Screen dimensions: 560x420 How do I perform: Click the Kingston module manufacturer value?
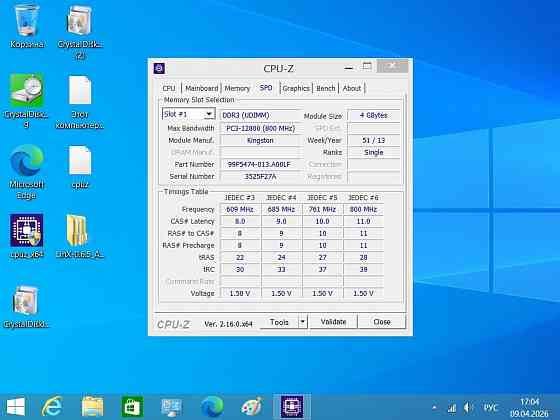pyautogui.click(x=261, y=140)
